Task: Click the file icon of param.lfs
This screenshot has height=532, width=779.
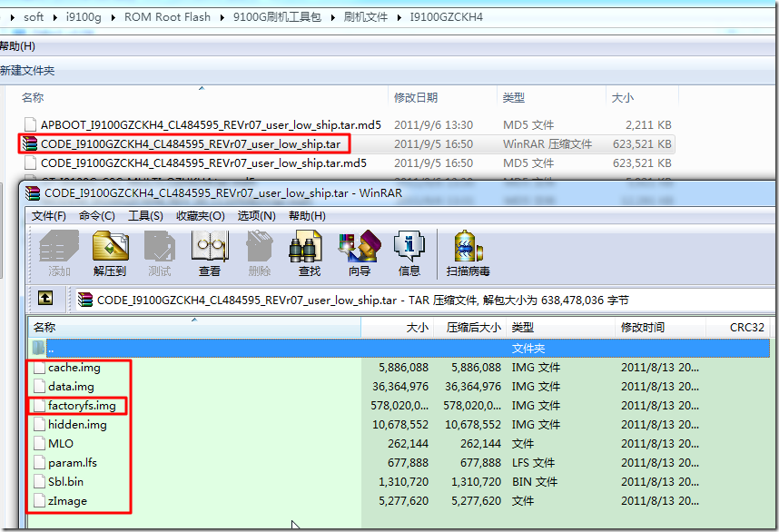Action: click(39, 463)
